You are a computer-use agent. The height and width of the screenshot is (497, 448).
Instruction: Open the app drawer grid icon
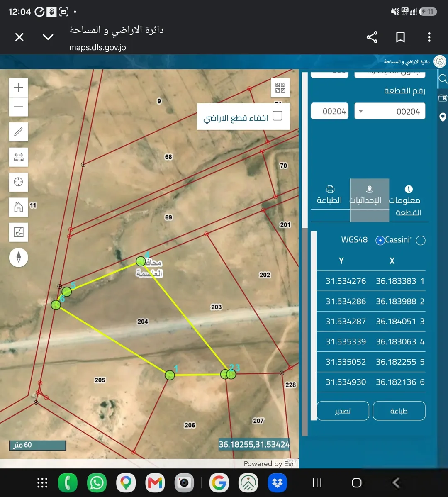[x=42, y=483]
